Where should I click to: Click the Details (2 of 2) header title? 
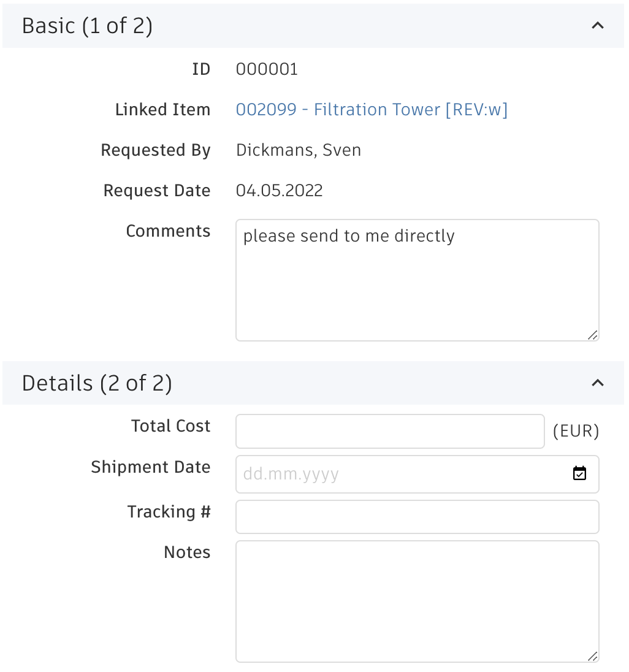[97, 383]
